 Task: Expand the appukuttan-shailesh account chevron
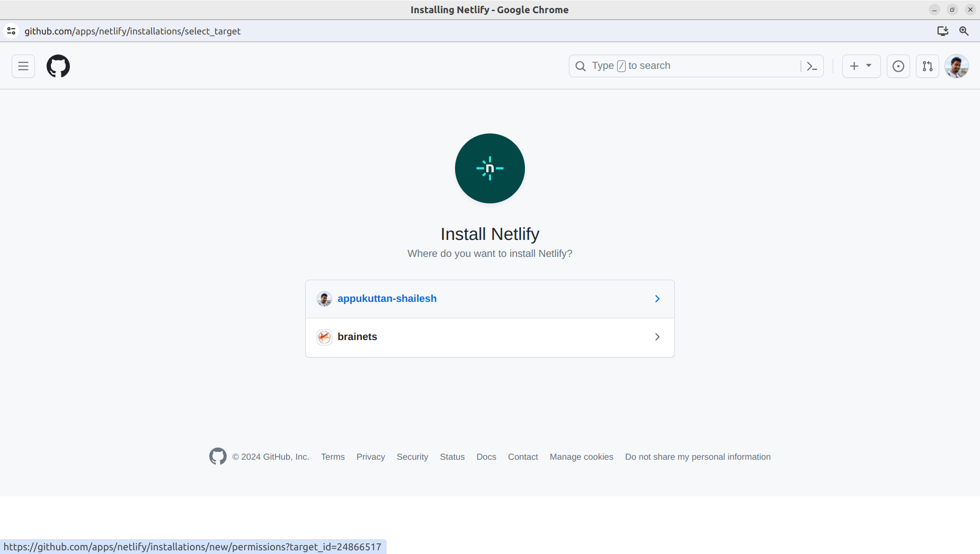pyautogui.click(x=657, y=299)
